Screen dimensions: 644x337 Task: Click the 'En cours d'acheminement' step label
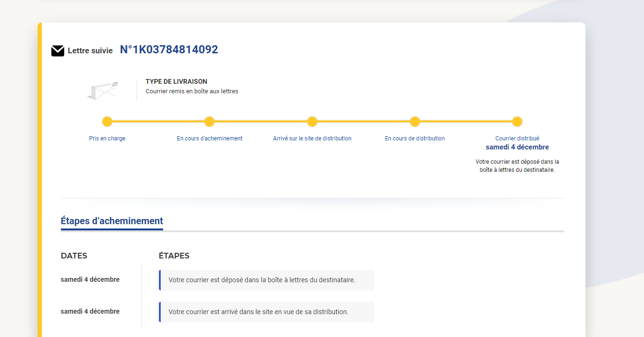(x=209, y=139)
